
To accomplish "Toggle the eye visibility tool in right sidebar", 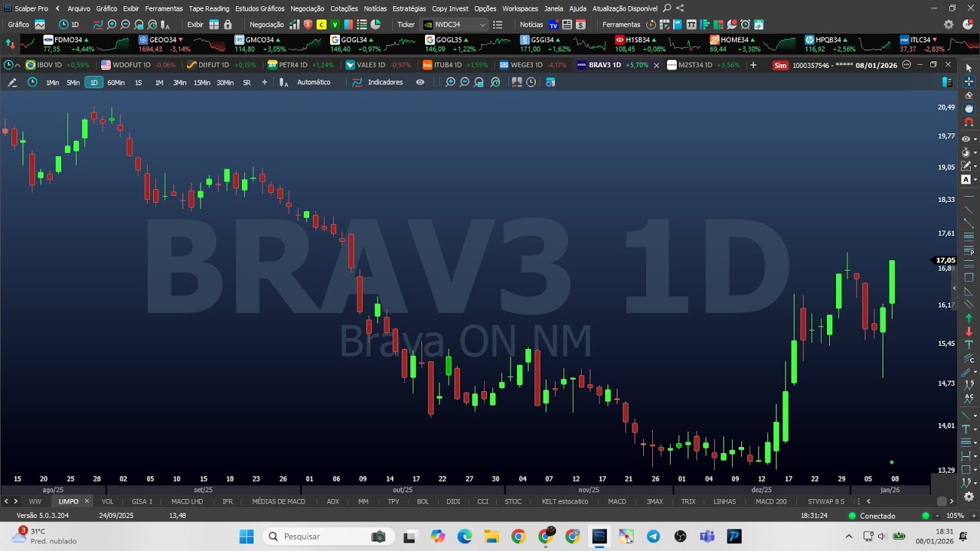I will coord(966,139).
